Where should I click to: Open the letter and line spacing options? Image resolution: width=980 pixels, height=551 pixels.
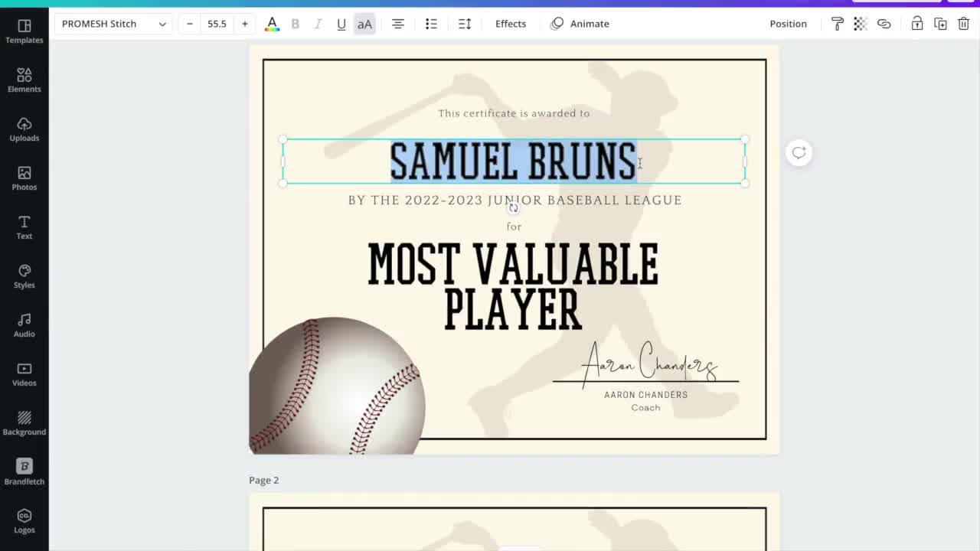(x=465, y=24)
